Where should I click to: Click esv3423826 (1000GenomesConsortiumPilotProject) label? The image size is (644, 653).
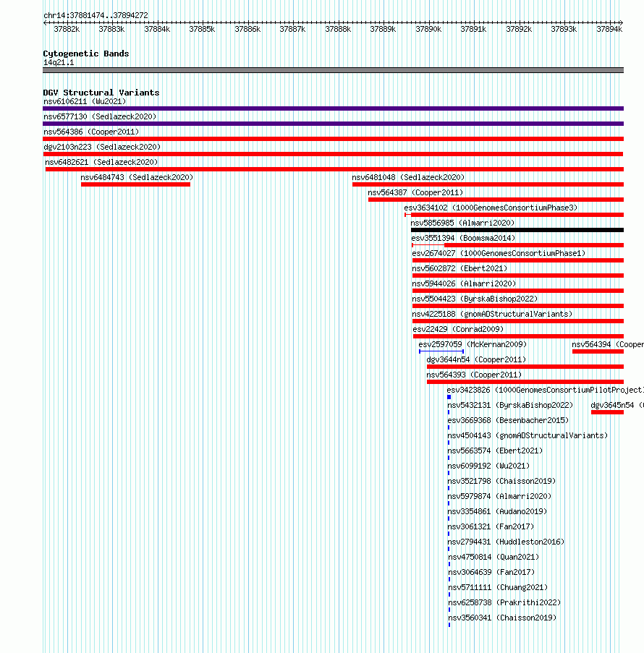(x=545, y=390)
